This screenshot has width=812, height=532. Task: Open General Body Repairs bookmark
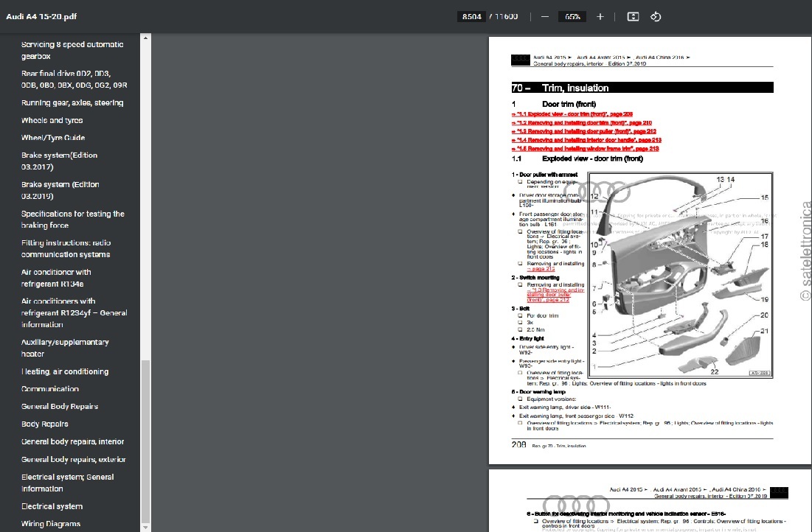pyautogui.click(x=60, y=406)
